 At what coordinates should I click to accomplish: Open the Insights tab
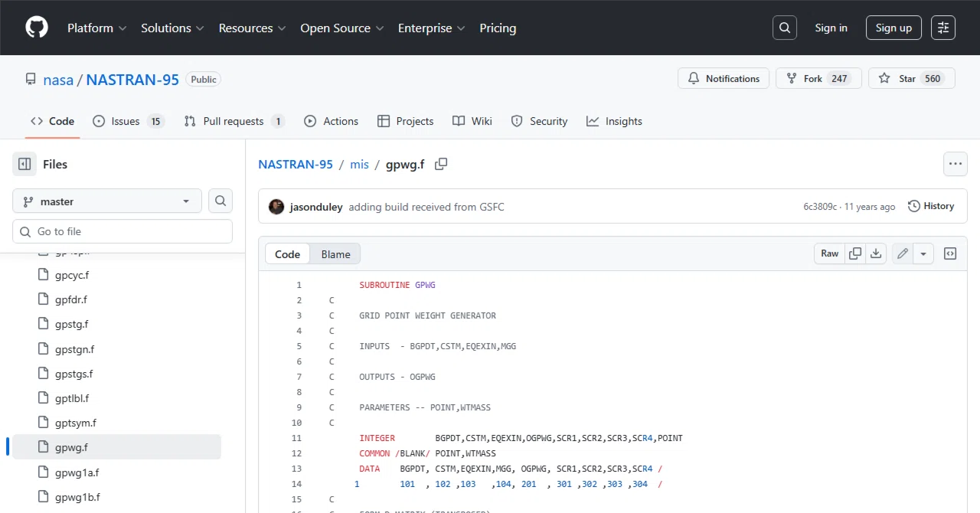614,121
